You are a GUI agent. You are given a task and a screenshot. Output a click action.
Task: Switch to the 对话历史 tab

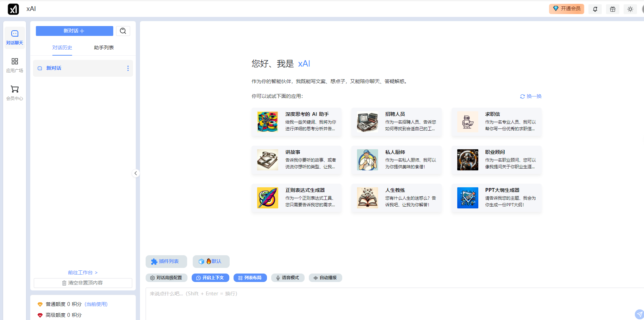click(62, 47)
